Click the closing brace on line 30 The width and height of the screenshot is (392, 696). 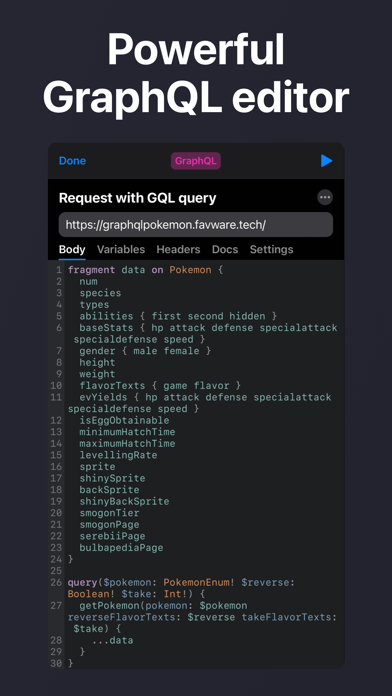[71, 664]
